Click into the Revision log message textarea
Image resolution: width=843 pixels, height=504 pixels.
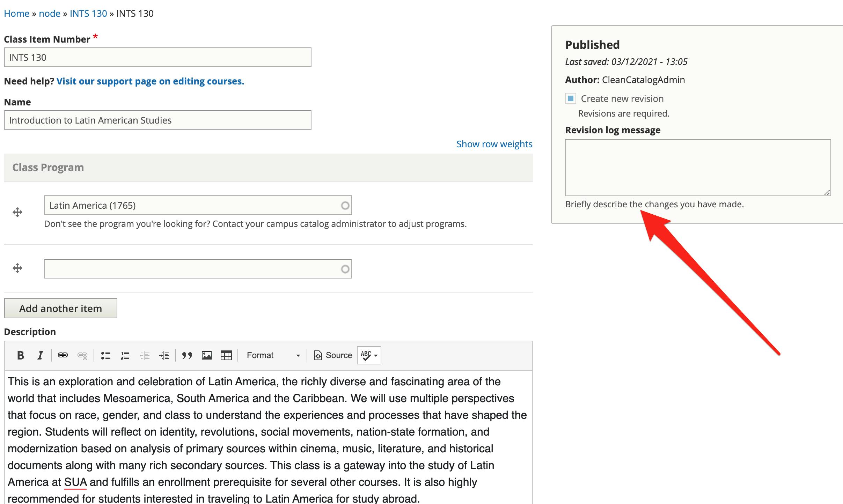coord(698,168)
